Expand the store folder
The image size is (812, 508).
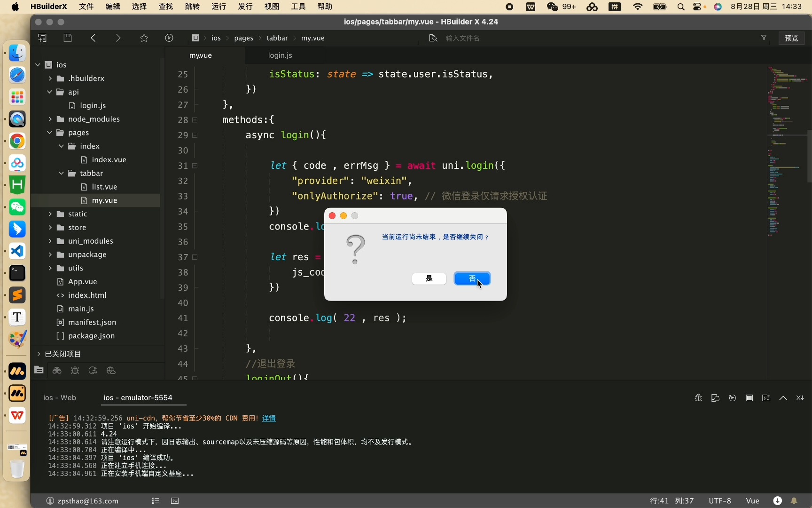tap(50, 228)
